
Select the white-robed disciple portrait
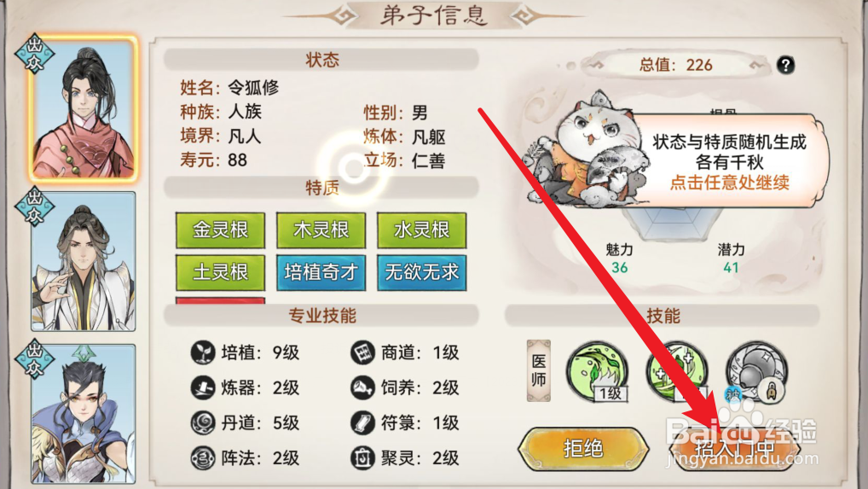(x=83, y=261)
